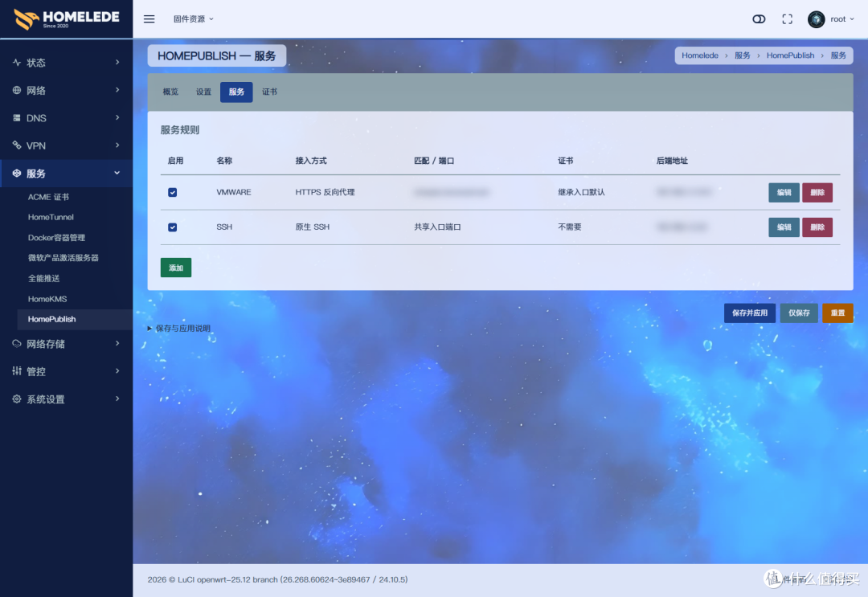The height and width of the screenshot is (597, 868).
Task: Click the green 添加 button
Action: point(176,268)
